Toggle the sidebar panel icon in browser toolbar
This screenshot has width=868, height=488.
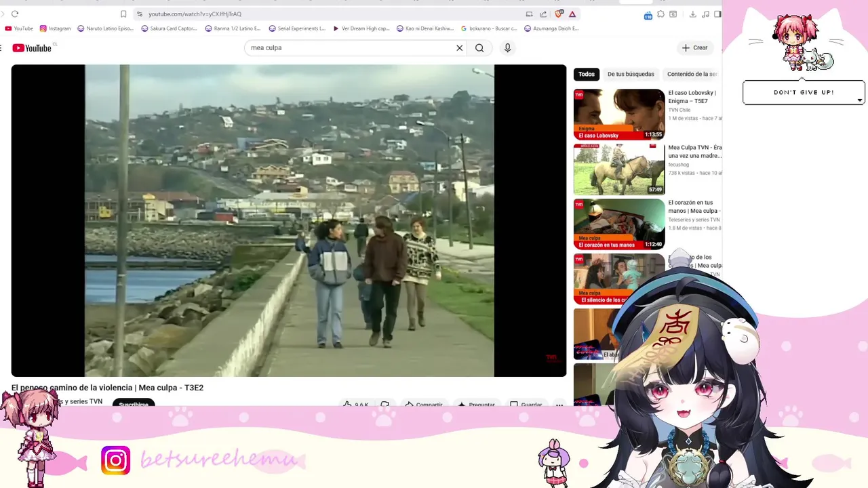tap(717, 14)
